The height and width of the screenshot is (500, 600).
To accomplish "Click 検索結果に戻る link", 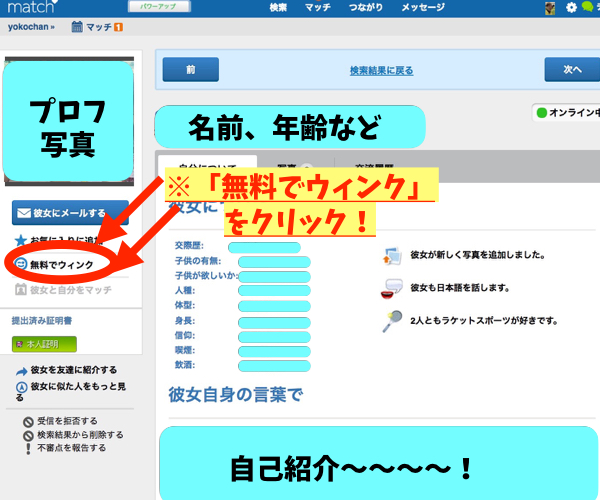I will [382, 70].
